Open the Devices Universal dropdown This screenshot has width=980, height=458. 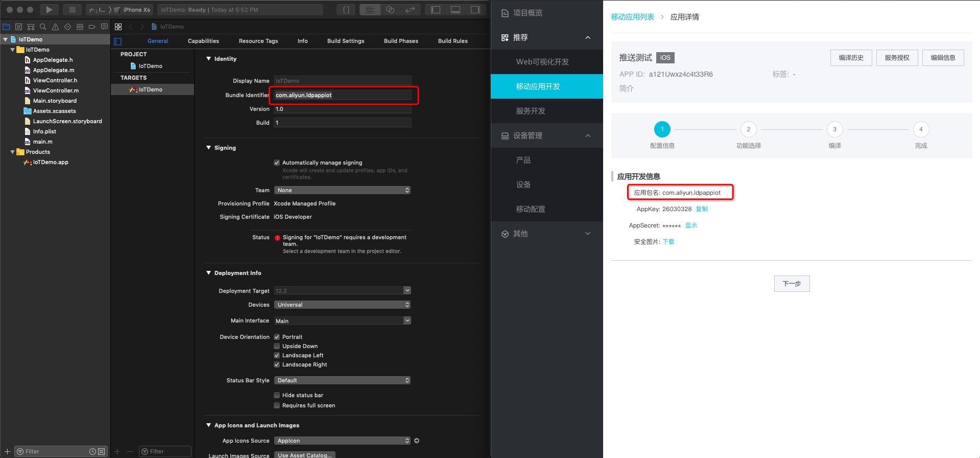342,305
